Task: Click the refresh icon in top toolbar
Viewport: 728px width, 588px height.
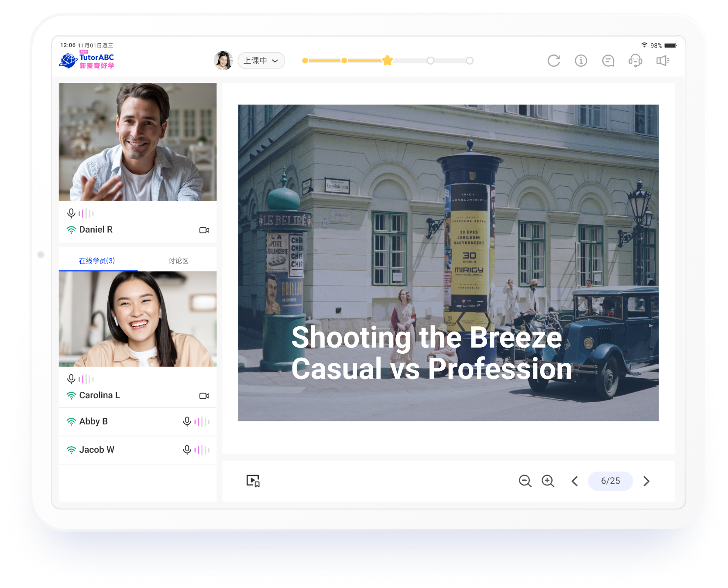Action: click(x=553, y=61)
